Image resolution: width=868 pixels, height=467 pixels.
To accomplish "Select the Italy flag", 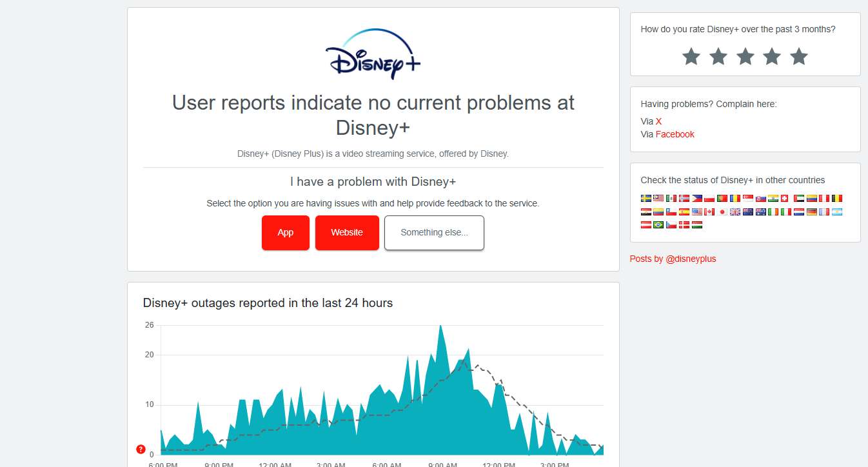I will click(x=786, y=212).
